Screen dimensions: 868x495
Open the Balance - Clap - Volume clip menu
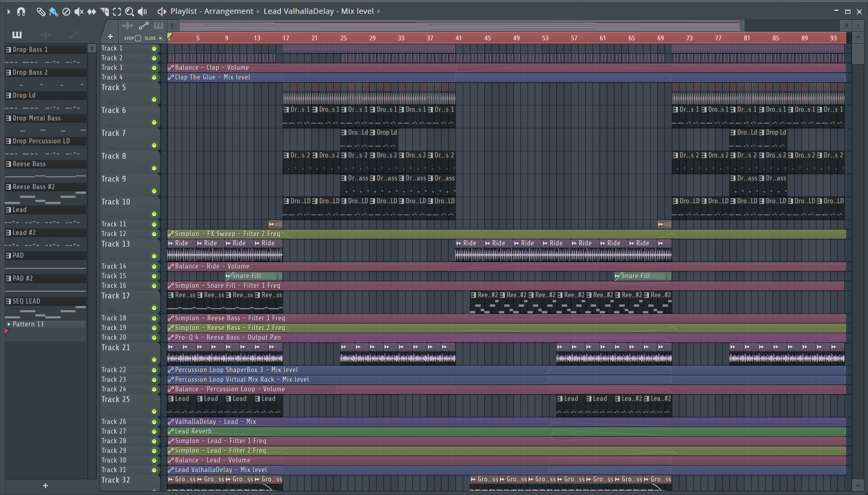pyautogui.click(x=171, y=68)
